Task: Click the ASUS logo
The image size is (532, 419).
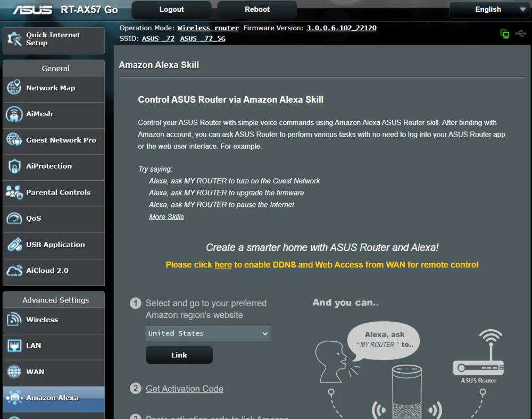Action: [32, 10]
